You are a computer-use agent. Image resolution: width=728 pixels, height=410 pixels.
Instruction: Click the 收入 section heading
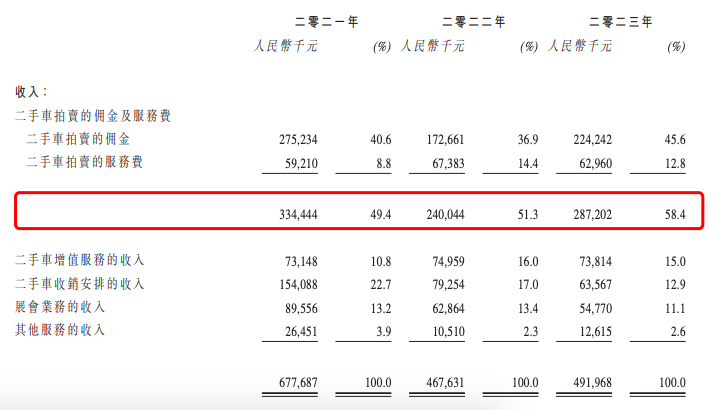[x=32, y=91]
